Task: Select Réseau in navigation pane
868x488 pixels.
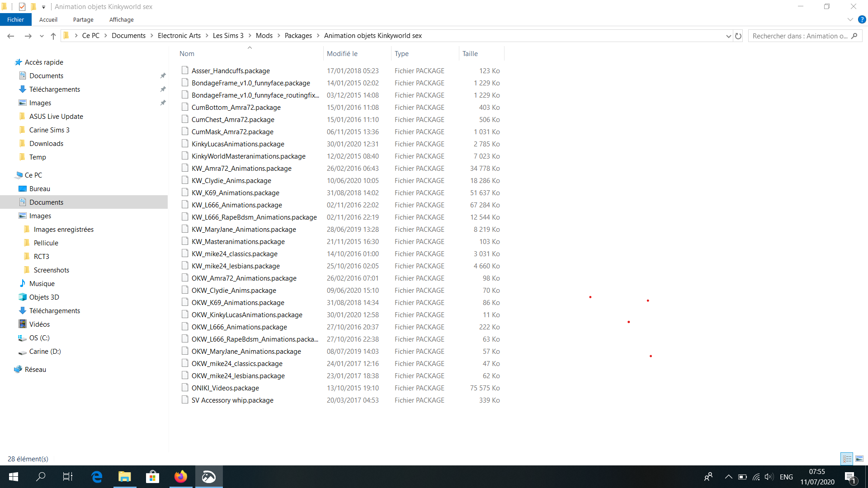Action: [35, 370]
